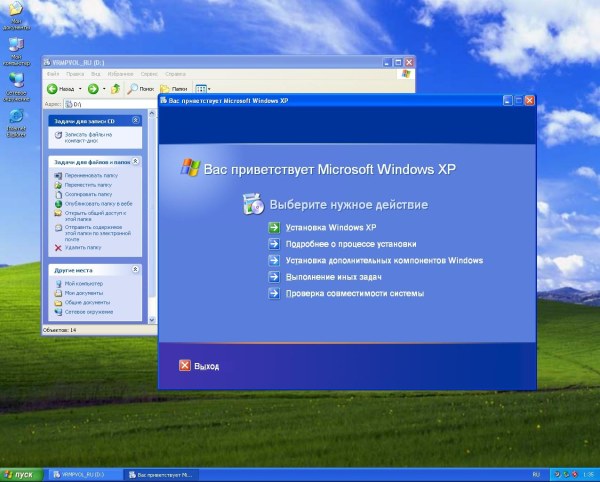This screenshot has width=600, height=482.
Task: Collapse the 'Задачи для записи CD' panel
Action: click(136, 121)
